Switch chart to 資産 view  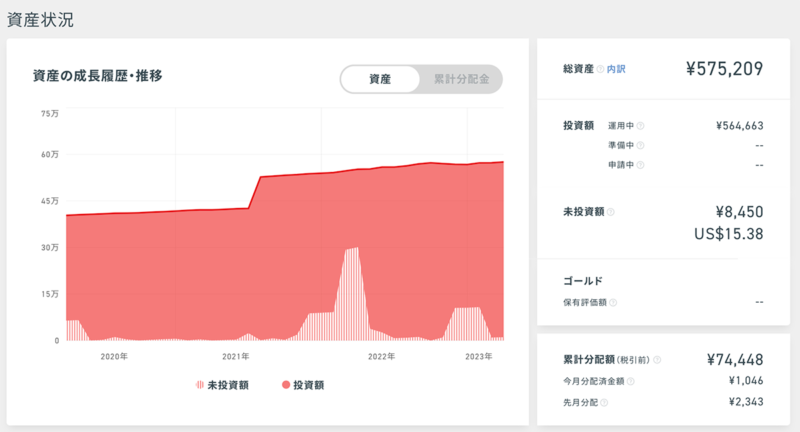tap(380, 79)
